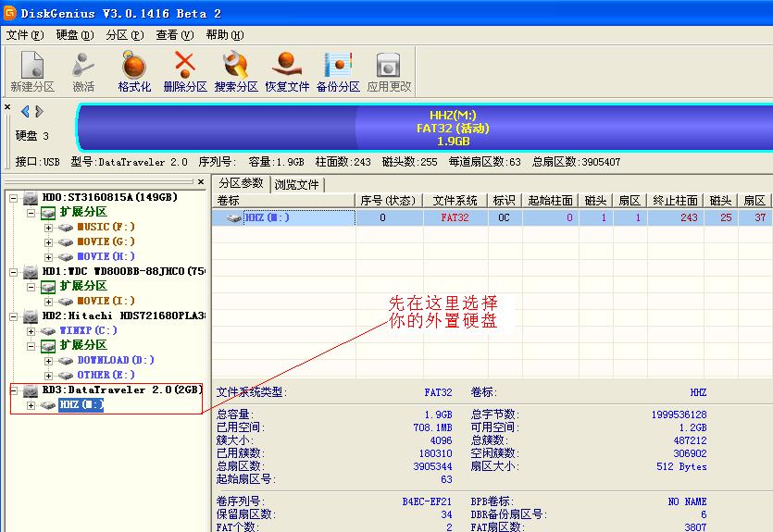
Task: Expand the DOWNLOAD (D:) tree node
Action: (48, 361)
